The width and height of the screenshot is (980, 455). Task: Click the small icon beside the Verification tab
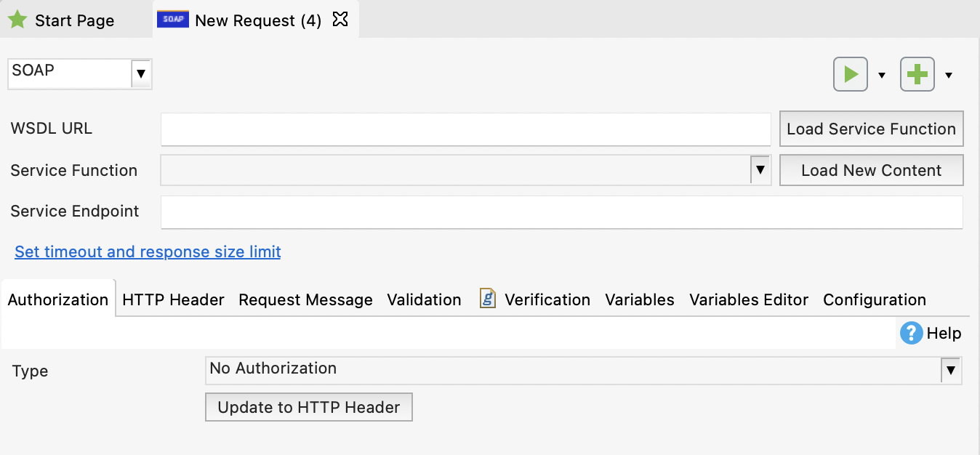486,298
